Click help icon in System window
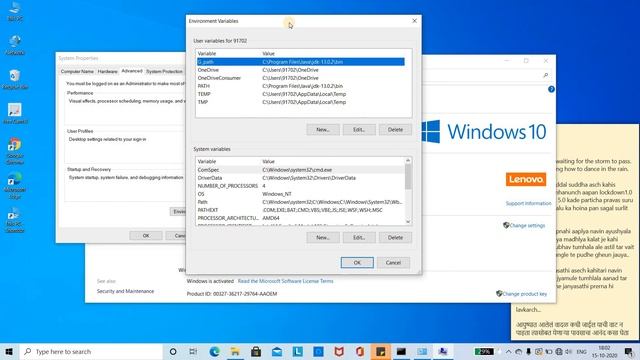The image size is (640, 360). coord(551,89)
